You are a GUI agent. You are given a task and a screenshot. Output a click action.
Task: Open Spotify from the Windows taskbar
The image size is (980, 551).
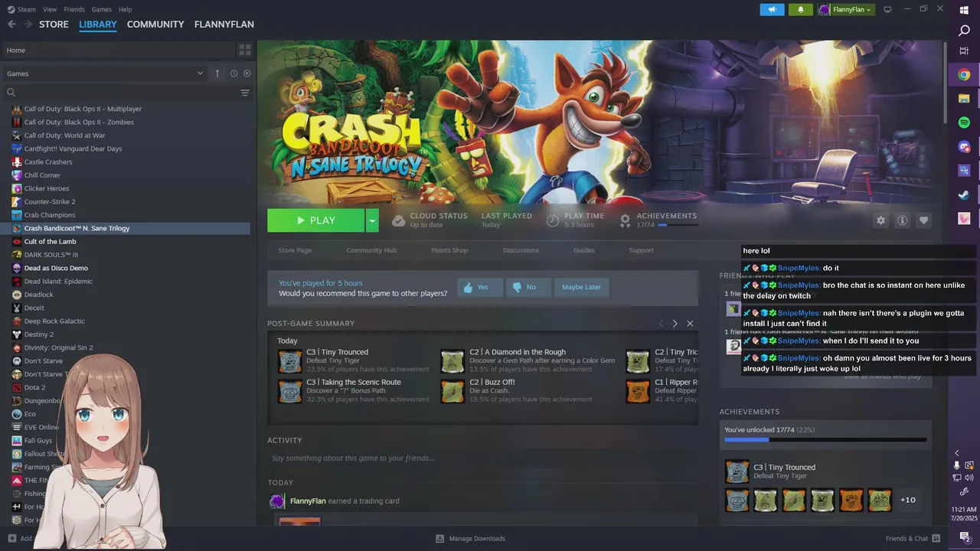(964, 122)
